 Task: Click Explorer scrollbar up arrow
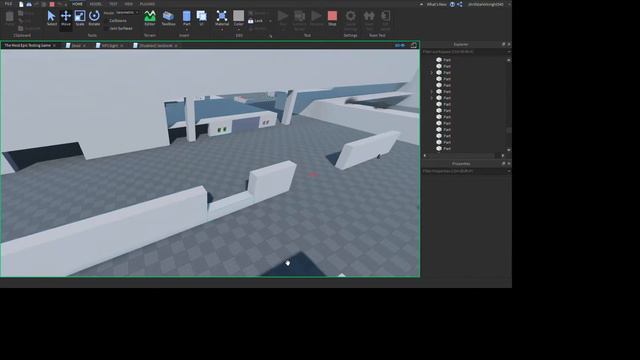pyautogui.click(x=509, y=60)
